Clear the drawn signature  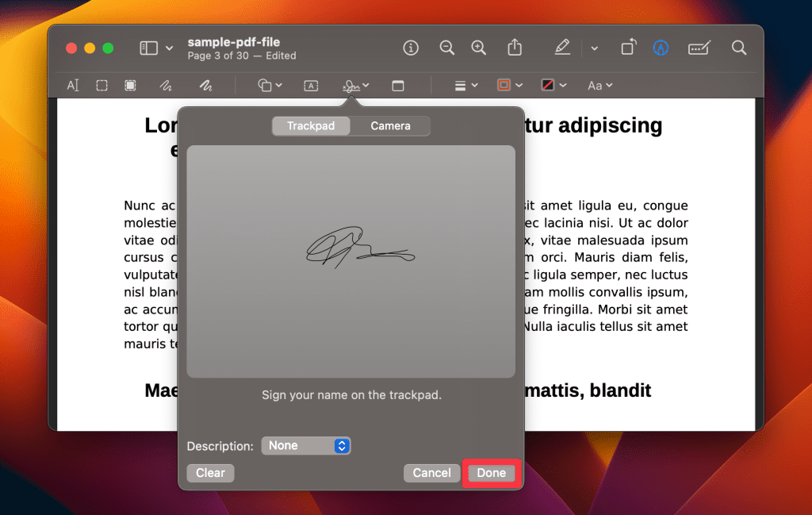210,472
